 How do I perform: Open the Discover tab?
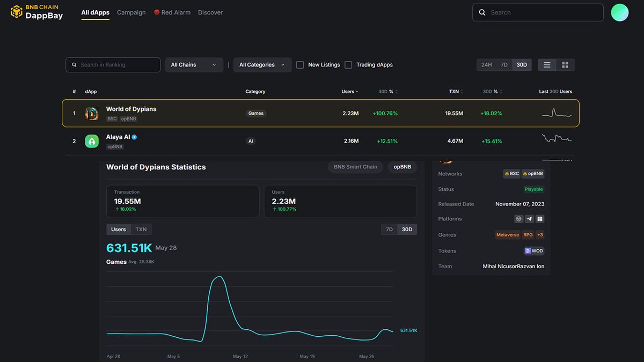tap(210, 12)
